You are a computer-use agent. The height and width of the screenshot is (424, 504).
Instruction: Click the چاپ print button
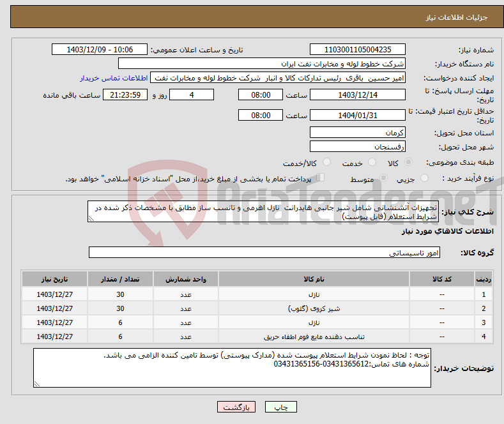281,407
